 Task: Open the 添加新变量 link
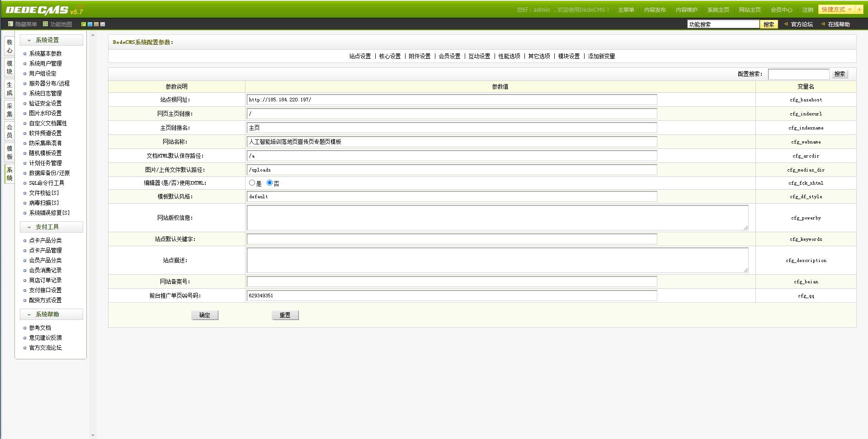click(601, 56)
